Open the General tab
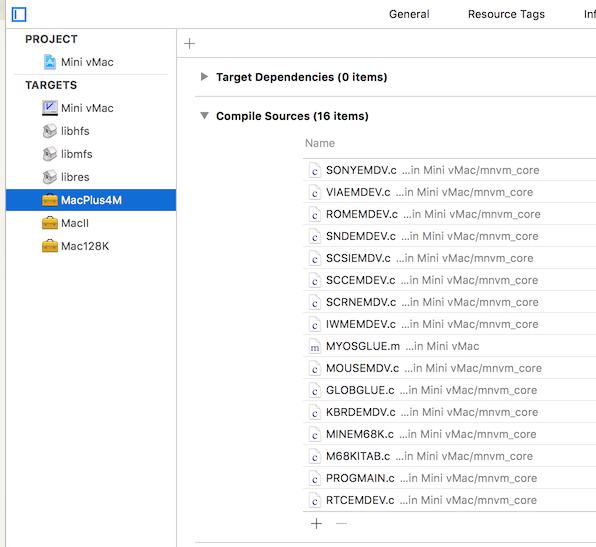Image resolution: width=596 pixels, height=547 pixels. click(x=409, y=14)
